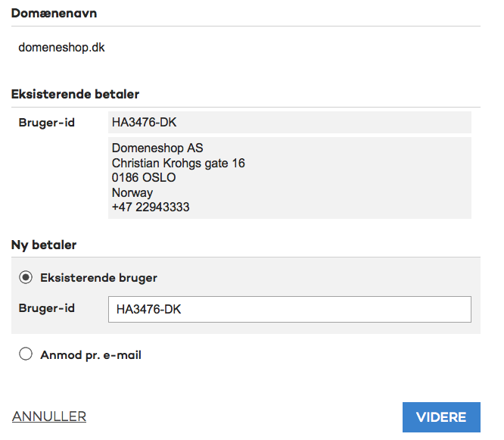Click the Bruger-id label in Eksisterende betaler
This screenshot has width=504, height=440.
pyautogui.click(x=47, y=123)
